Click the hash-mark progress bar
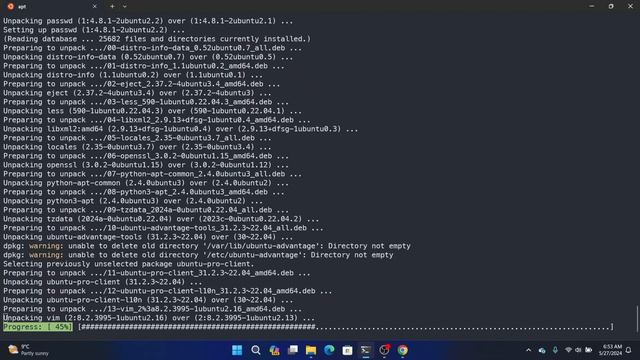 [346, 327]
